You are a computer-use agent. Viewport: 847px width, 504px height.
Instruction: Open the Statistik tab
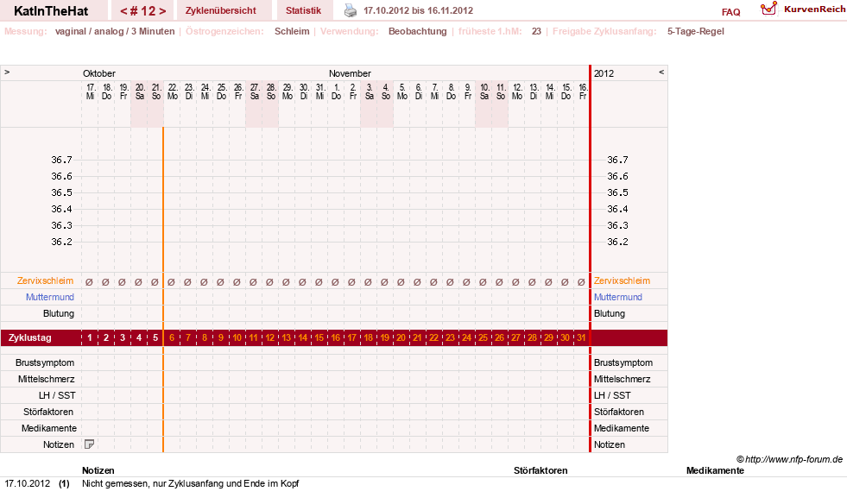click(x=303, y=11)
